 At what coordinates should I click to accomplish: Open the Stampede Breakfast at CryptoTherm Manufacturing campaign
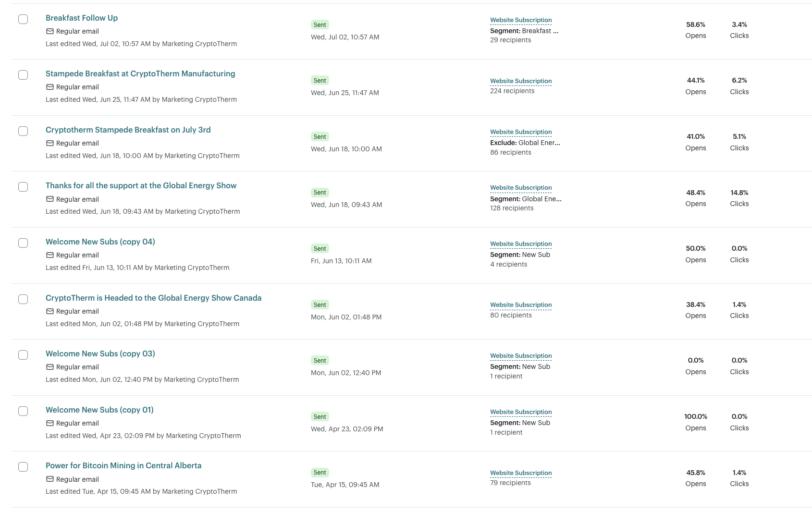click(140, 73)
